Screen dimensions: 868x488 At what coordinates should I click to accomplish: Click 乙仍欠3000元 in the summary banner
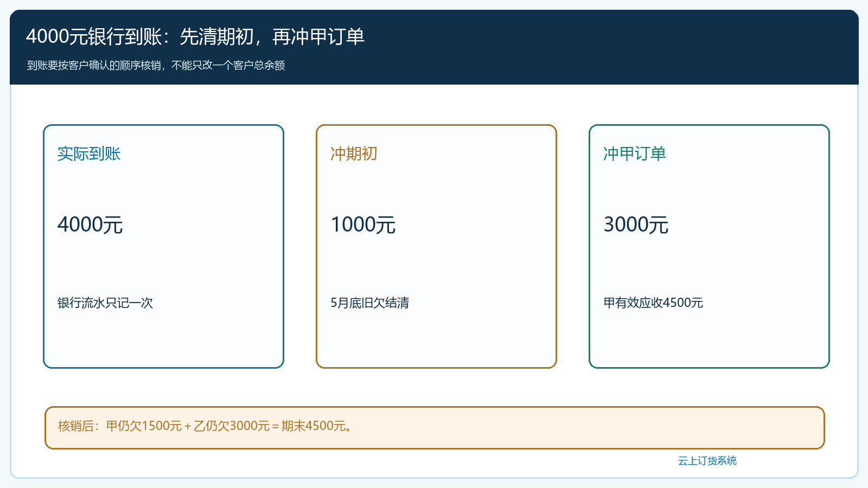(x=232, y=426)
